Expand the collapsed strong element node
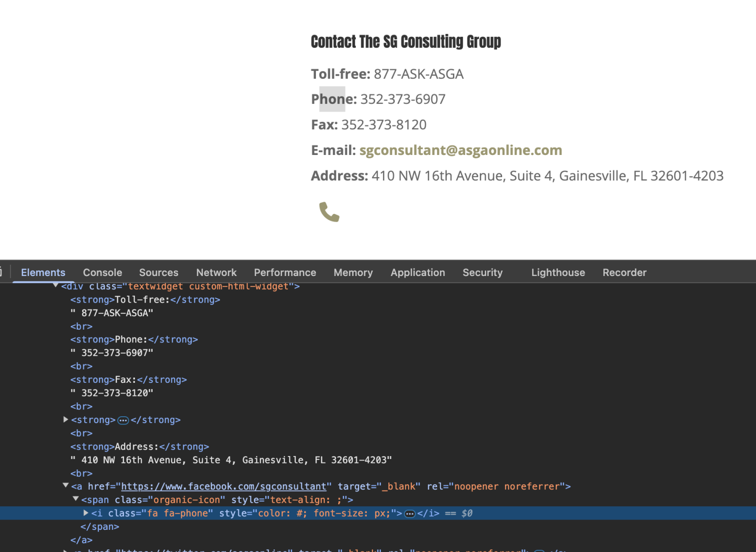This screenshot has width=756, height=552. coord(65,420)
